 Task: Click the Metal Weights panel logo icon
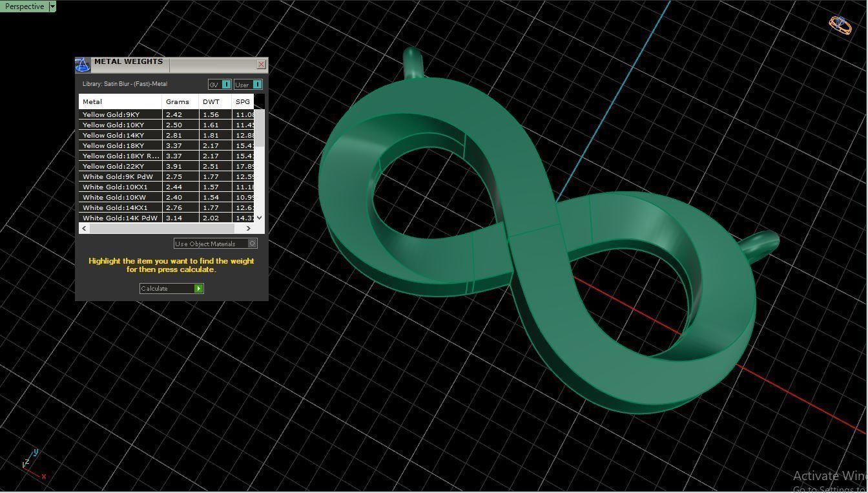click(x=82, y=65)
